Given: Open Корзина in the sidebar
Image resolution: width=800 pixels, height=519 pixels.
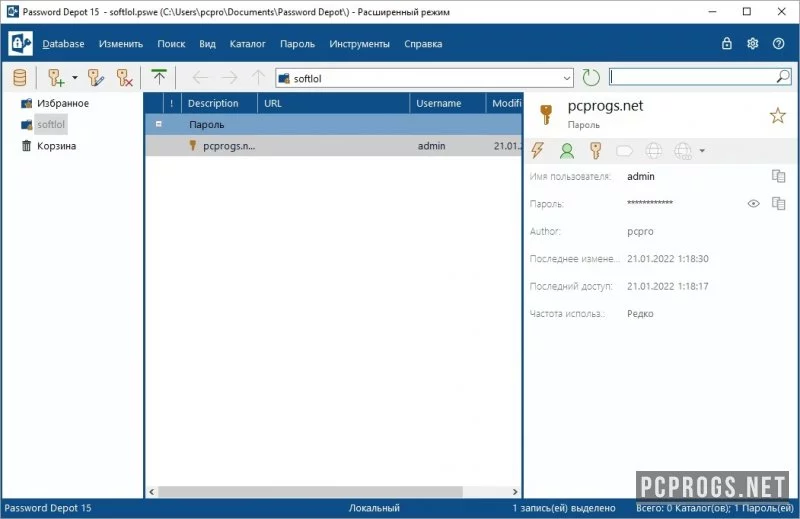Looking at the screenshot, I should (56, 146).
